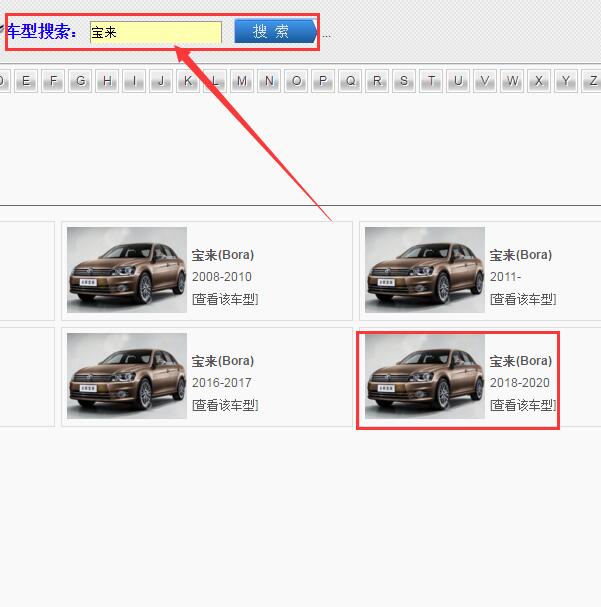Filter models by letter P
Screen dimensions: 601x607
(x=323, y=81)
